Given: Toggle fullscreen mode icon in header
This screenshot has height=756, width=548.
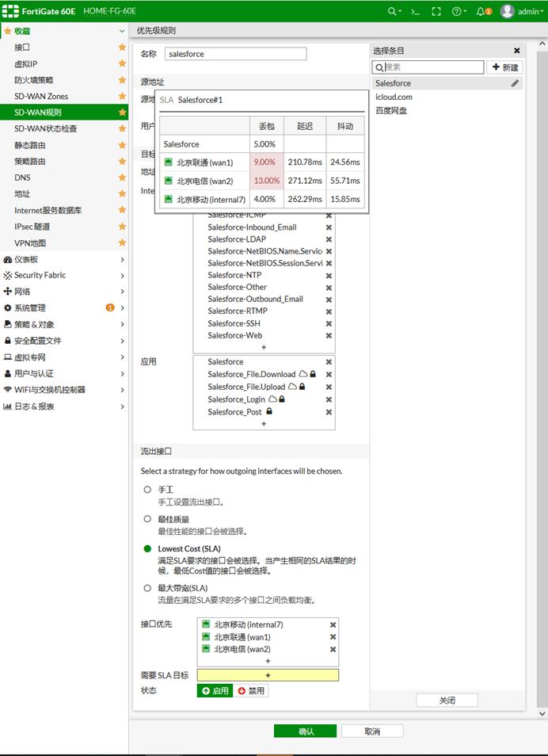Looking at the screenshot, I should [436, 12].
